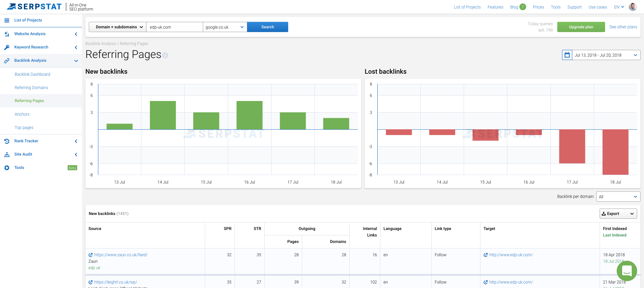Click the Site Audit sitemap icon

pos(7,155)
